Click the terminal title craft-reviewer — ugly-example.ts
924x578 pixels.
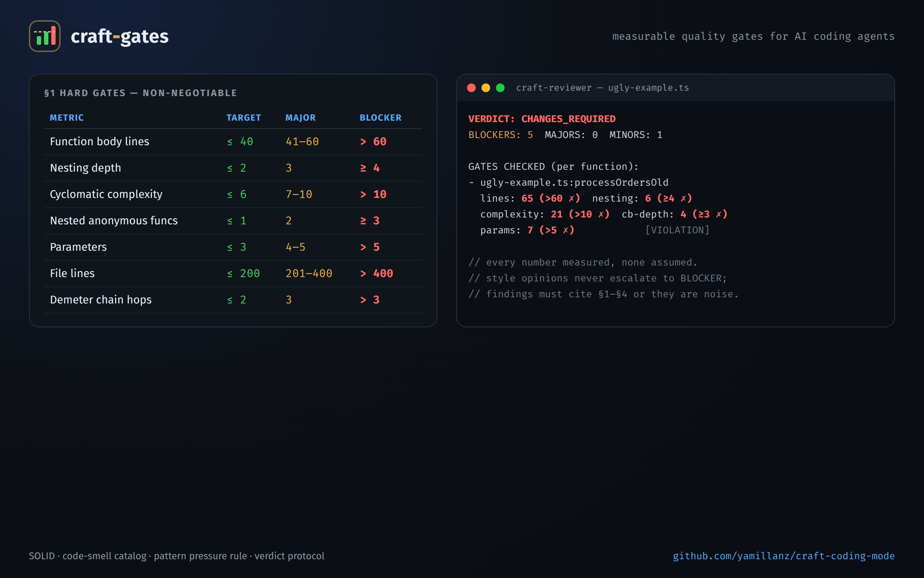pos(602,88)
